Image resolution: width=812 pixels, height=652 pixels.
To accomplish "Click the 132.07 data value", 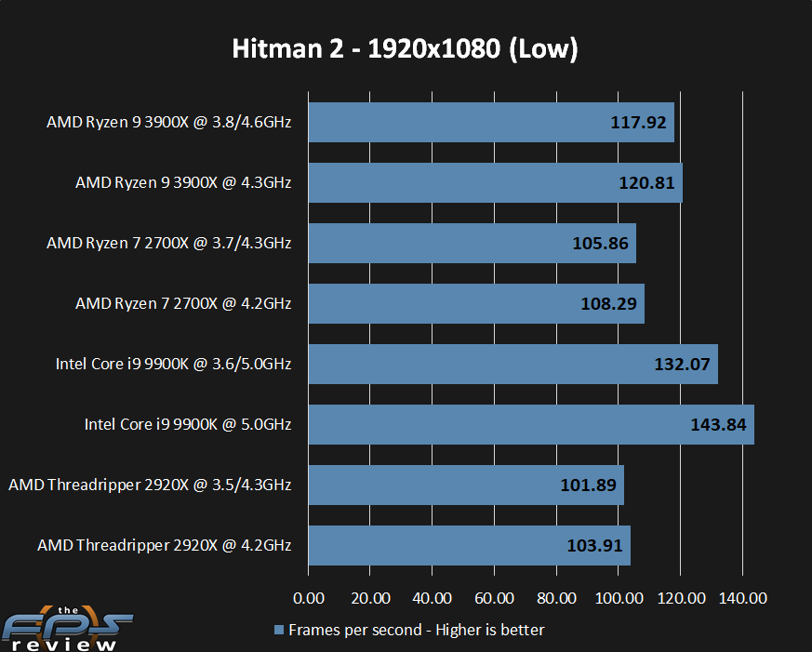I will [x=682, y=364].
